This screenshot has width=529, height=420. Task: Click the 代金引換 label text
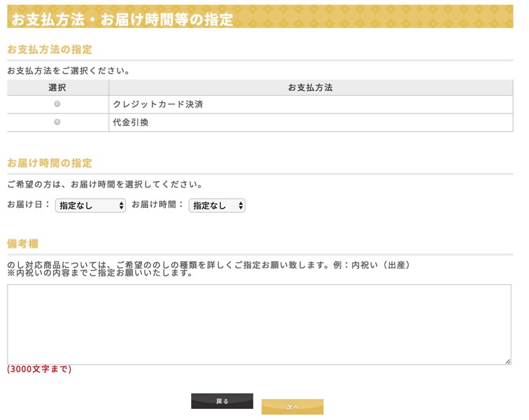131,122
